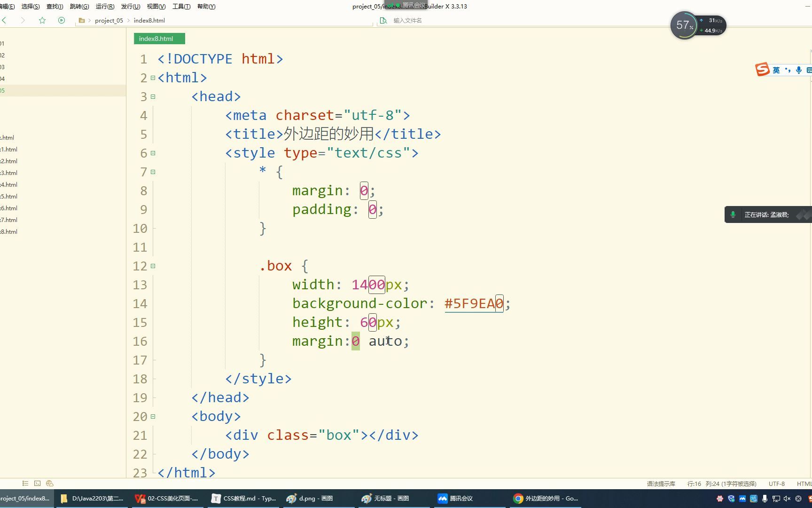Viewport: 812px width, 508px height.
Task: Open built-in browser preview icon in status bar
Action: coord(50,483)
